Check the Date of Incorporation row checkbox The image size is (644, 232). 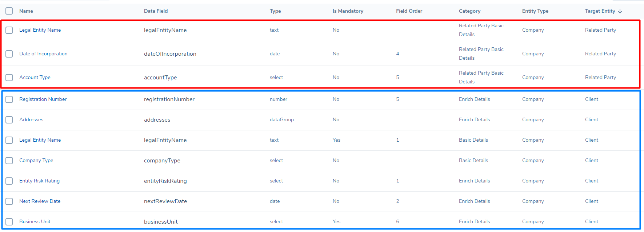click(x=9, y=54)
